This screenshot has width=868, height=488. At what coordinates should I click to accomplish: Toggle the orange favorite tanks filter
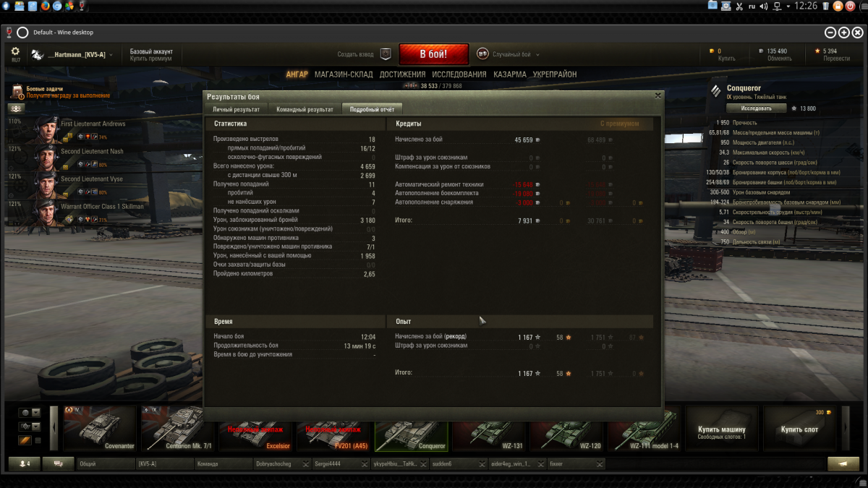pyautogui.click(x=25, y=440)
